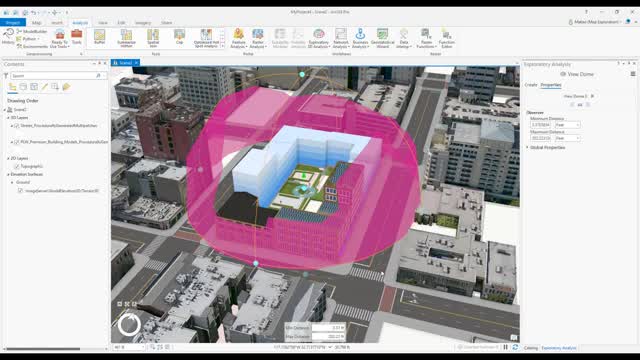Click the scene navigator compass control
The height and width of the screenshot is (360, 640).
click(x=129, y=325)
